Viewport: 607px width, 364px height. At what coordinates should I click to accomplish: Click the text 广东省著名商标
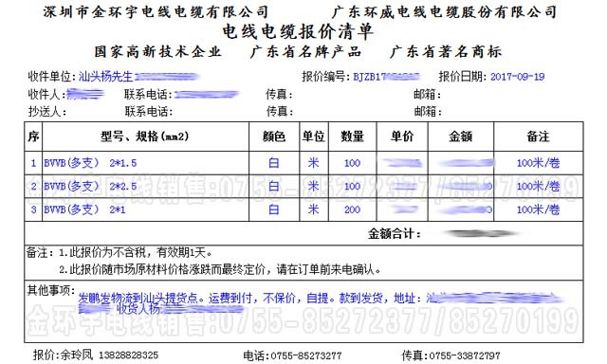(446, 51)
